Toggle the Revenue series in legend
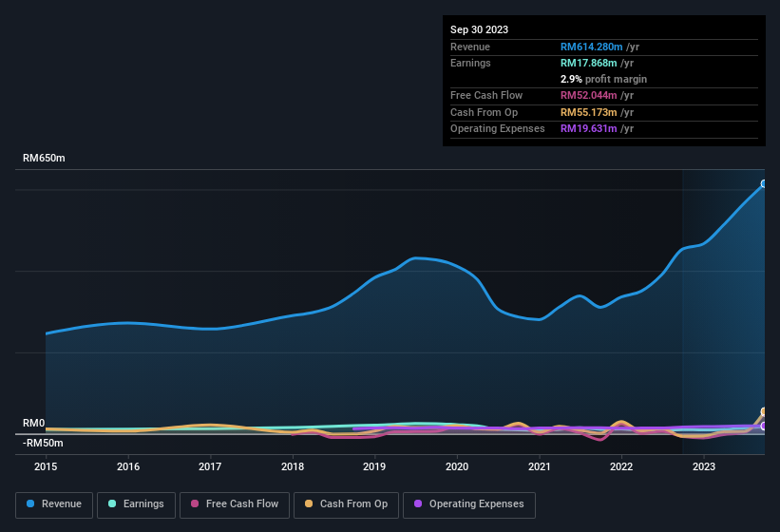Image resolution: width=780 pixels, height=532 pixels. coord(54,504)
